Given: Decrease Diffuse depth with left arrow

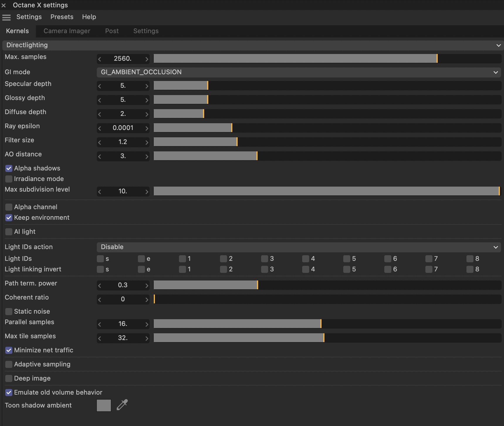Looking at the screenshot, I should (x=100, y=114).
